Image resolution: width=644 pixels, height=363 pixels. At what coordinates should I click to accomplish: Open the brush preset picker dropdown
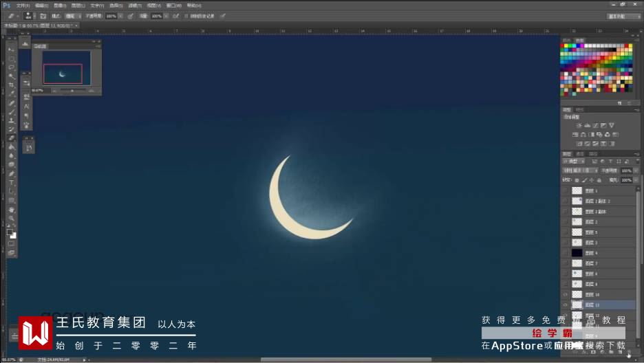34,16
